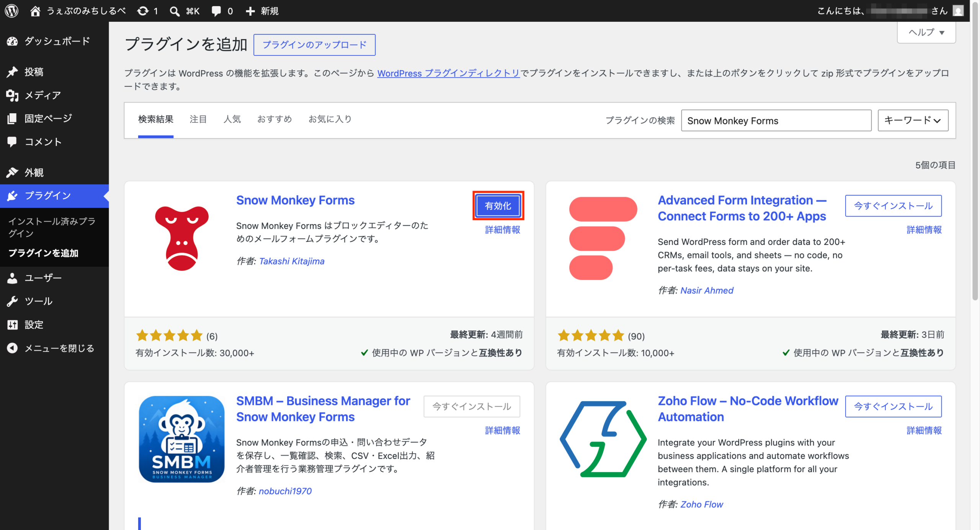The height and width of the screenshot is (530, 980).
Task: Click the ダッシュボード gauge icon
Action: (12, 41)
